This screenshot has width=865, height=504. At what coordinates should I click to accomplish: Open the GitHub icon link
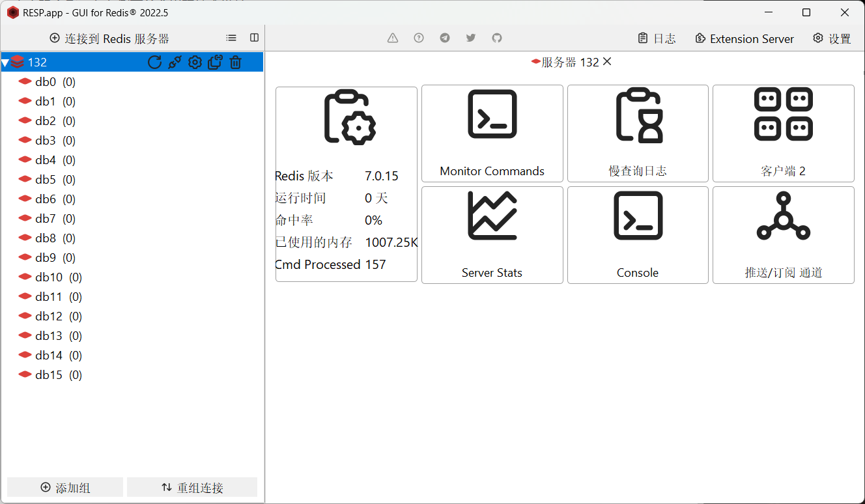click(x=497, y=38)
